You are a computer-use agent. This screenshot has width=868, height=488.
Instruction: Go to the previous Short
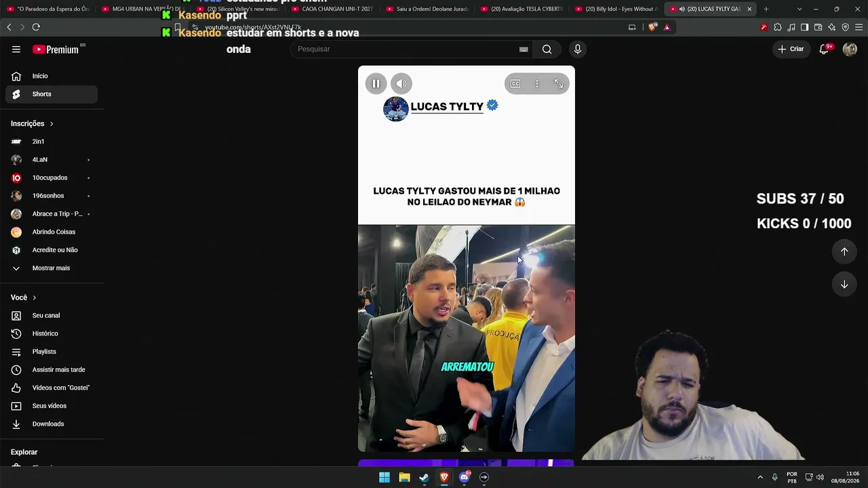click(x=844, y=251)
